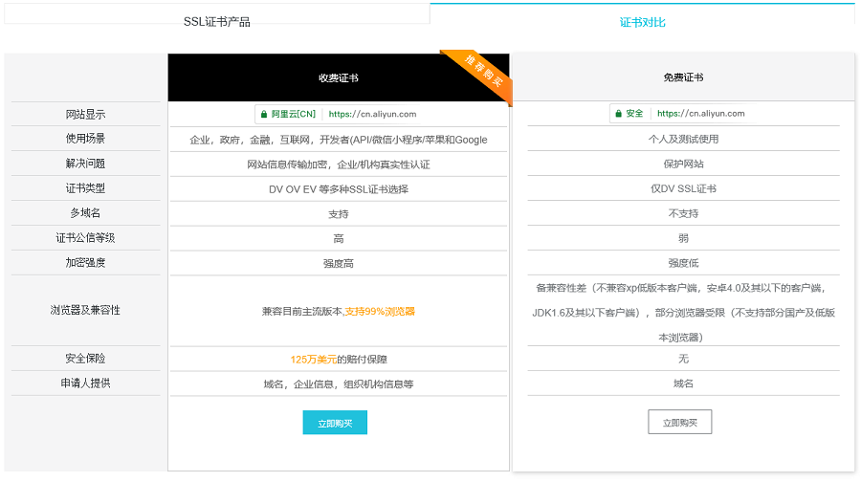Click the 免费证书 column header

[683, 77]
